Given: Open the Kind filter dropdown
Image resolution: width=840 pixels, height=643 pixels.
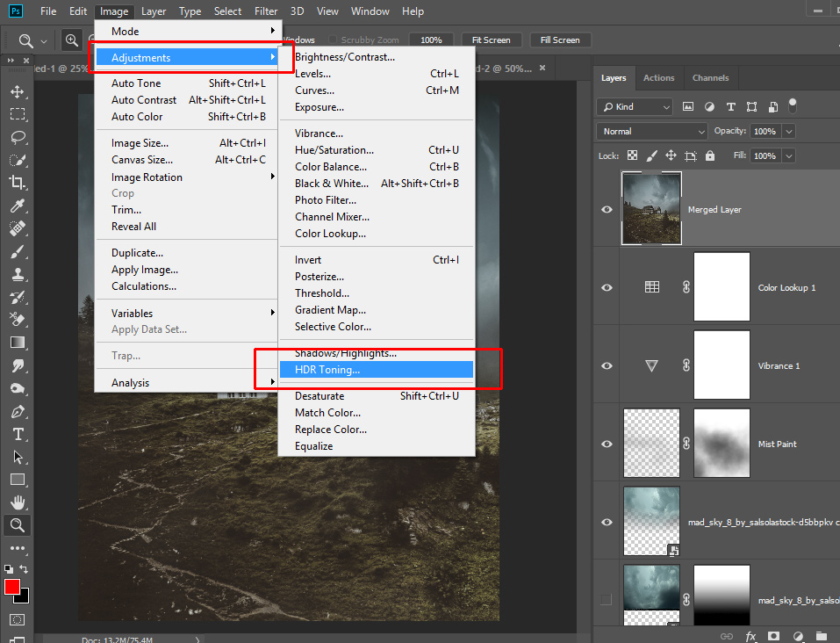Looking at the screenshot, I should pos(635,106).
